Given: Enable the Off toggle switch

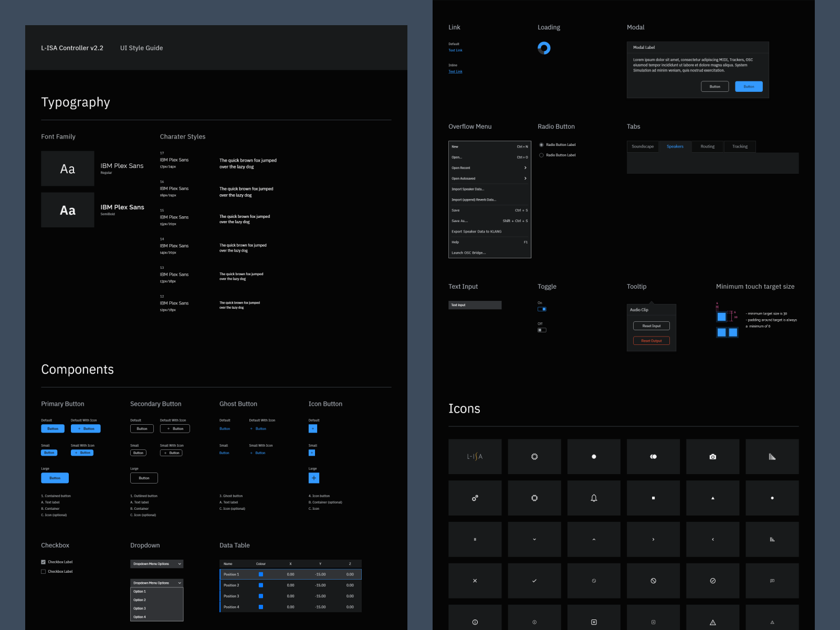Looking at the screenshot, I should pos(542,330).
